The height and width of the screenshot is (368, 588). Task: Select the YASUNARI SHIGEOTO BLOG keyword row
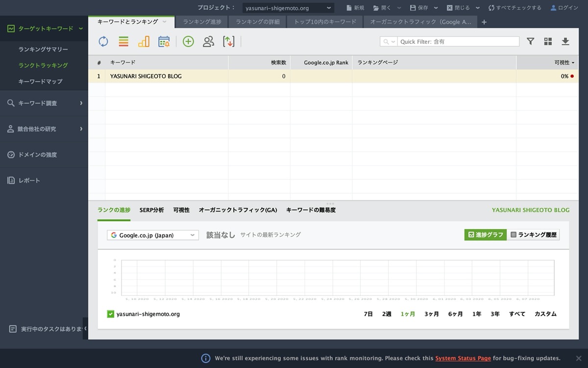point(333,76)
